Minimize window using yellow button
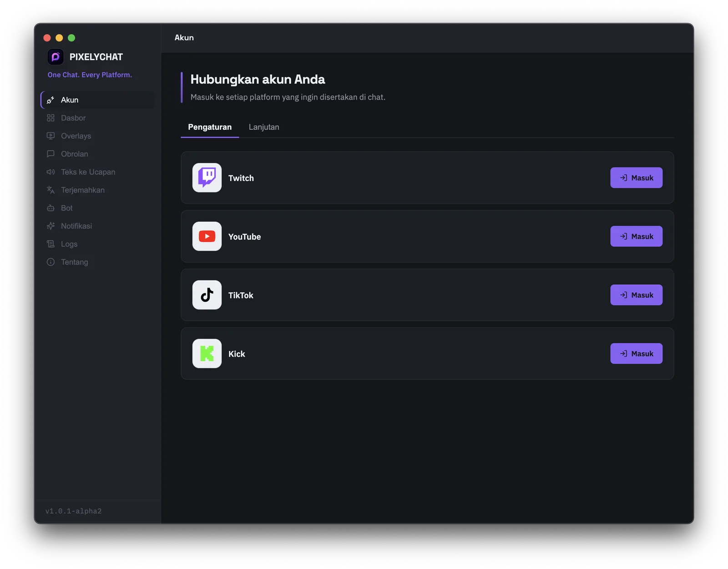The width and height of the screenshot is (728, 569). click(x=59, y=38)
